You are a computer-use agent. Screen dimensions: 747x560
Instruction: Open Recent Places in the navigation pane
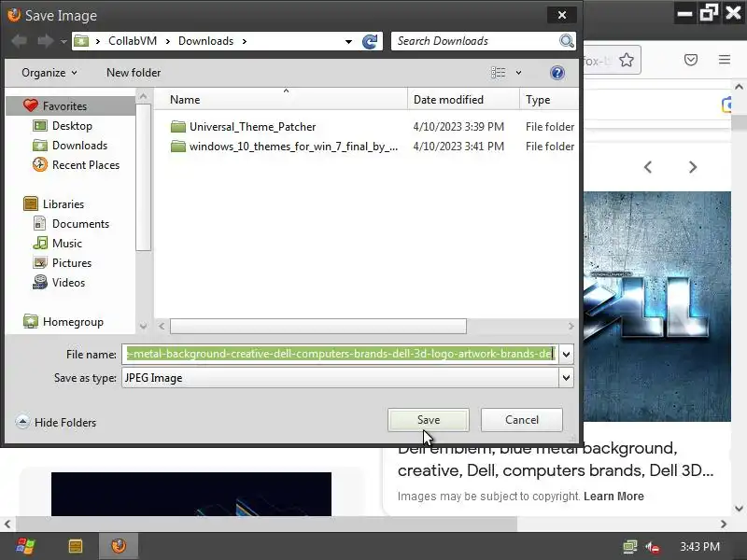(86, 165)
